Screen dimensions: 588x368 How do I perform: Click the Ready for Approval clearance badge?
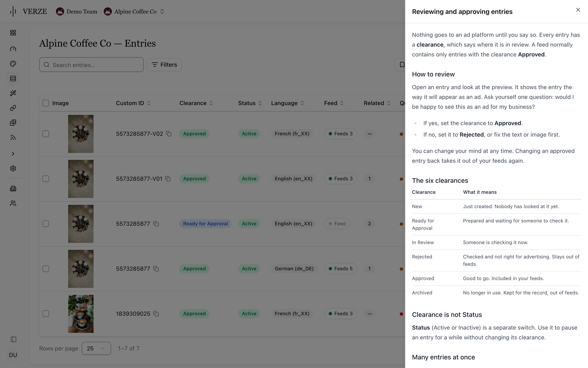[205, 224]
